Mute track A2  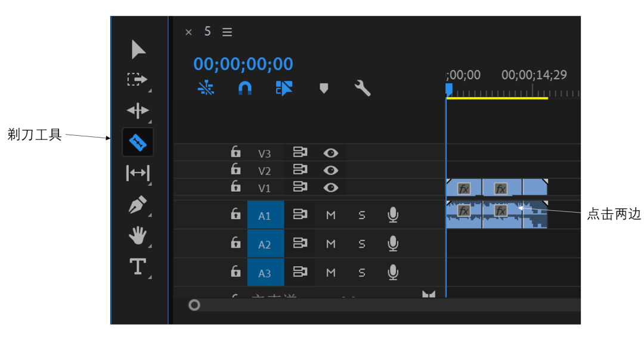tap(330, 244)
